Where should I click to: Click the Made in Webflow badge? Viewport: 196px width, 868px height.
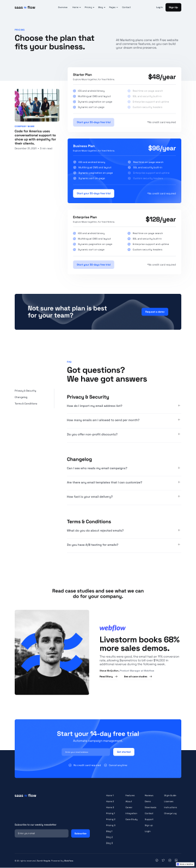[x=186, y=864]
